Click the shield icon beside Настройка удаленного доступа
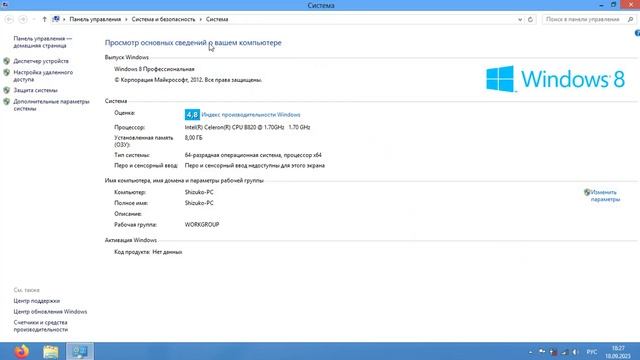 (x=7, y=73)
